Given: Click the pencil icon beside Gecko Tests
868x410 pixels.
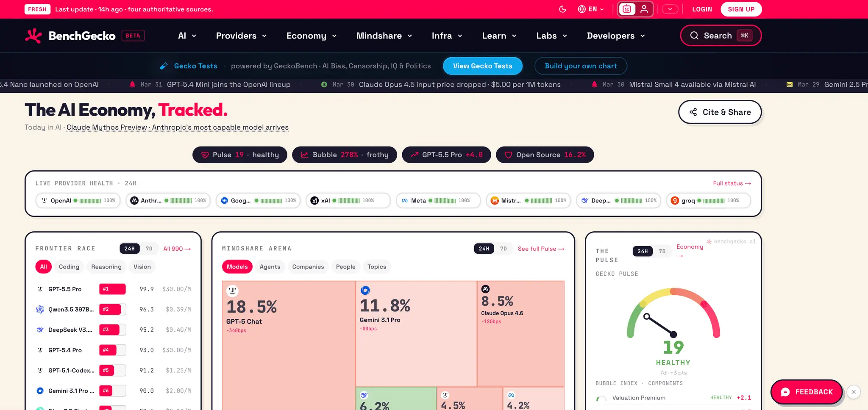Looking at the screenshot, I should click(x=164, y=66).
